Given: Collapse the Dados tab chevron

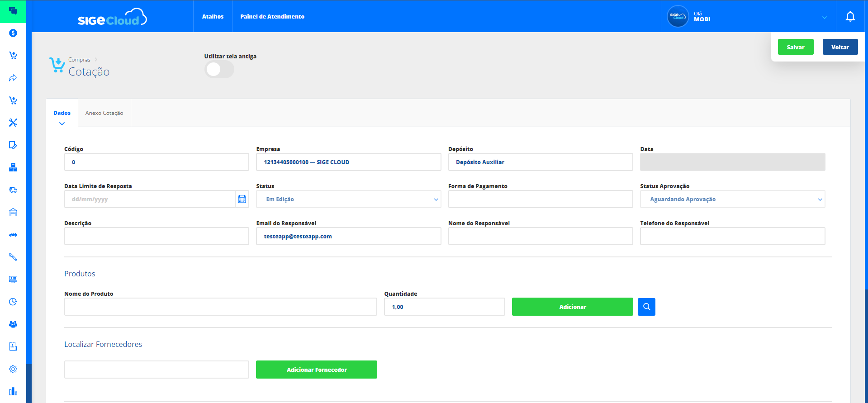Looking at the screenshot, I should click(x=62, y=123).
